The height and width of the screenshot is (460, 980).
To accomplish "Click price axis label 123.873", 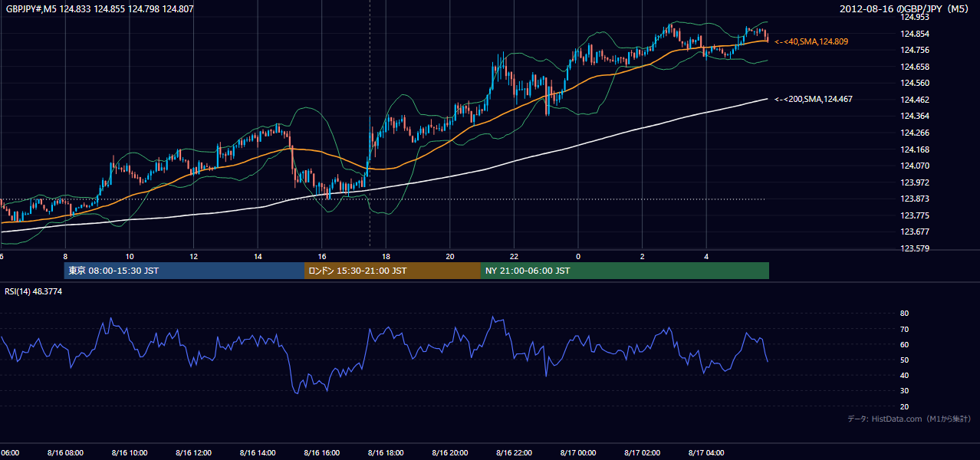I will coord(915,199).
